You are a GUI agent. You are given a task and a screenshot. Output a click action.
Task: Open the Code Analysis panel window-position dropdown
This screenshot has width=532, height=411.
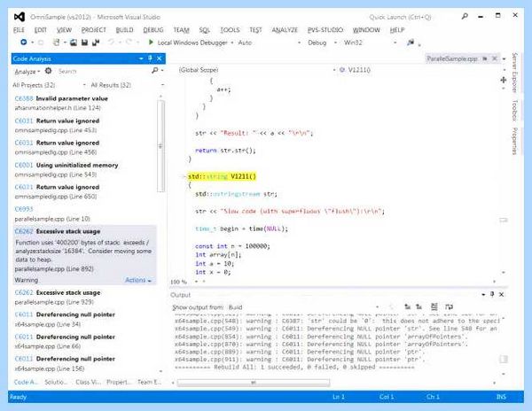pyautogui.click(x=141, y=58)
